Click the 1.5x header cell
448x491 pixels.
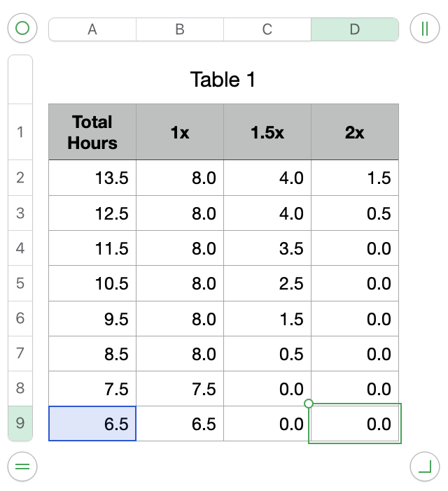point(267,132)
